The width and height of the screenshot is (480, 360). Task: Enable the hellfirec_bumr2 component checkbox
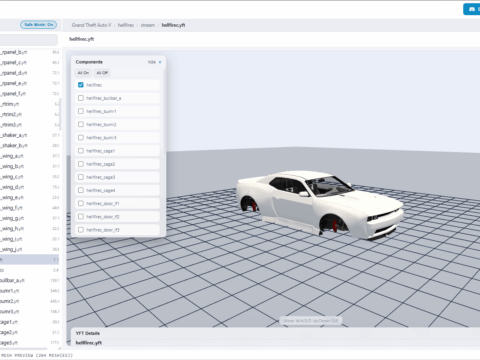point(81,124)
